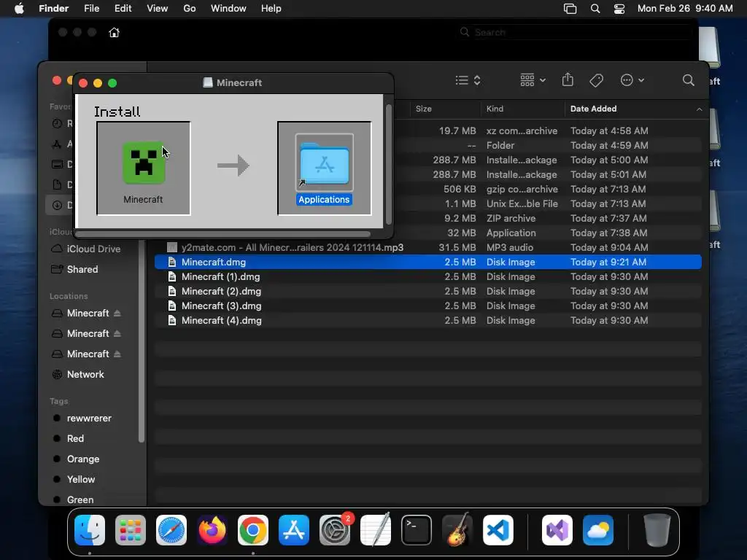The image size is (747, 560).
Task: Toggle sort direction chevron on Date Added
Action: [699, 109]
